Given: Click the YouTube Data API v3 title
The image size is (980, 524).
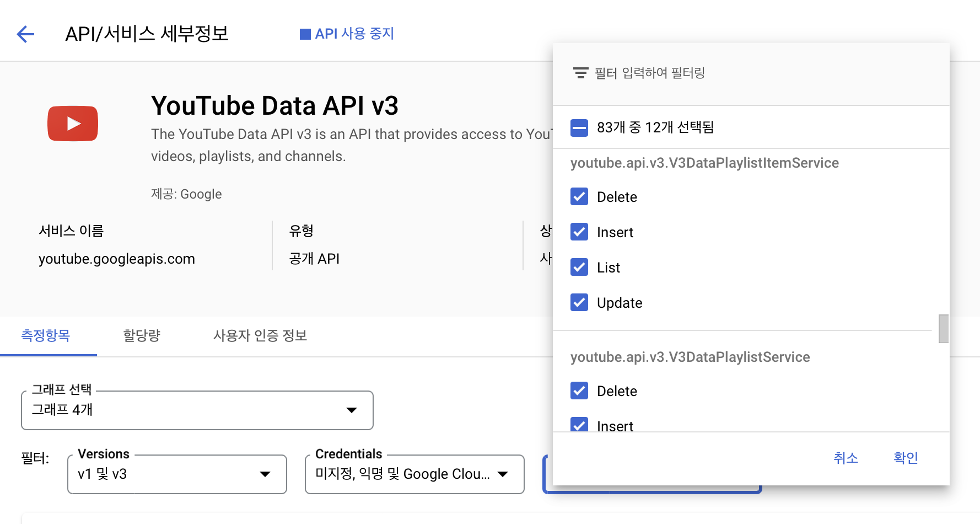Looking at the screenshot, I should click(x=274, y=106).
